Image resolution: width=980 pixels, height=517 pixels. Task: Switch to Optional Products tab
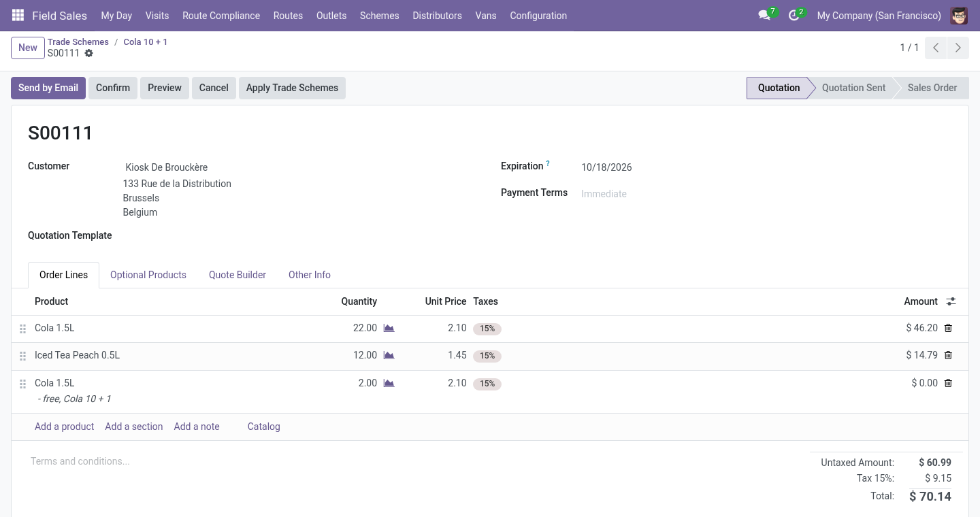(x=148, y=275)
